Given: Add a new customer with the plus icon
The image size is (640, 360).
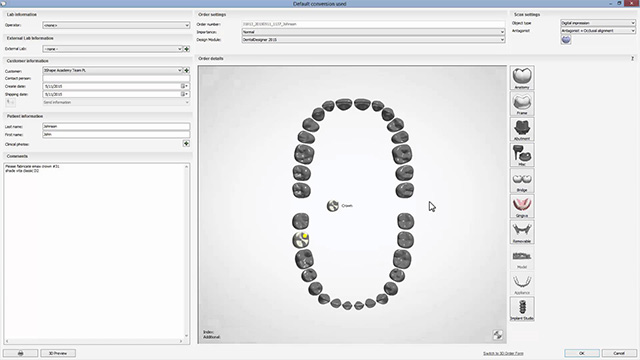Looking at the screenshot, I should click(x=187, y=70).
